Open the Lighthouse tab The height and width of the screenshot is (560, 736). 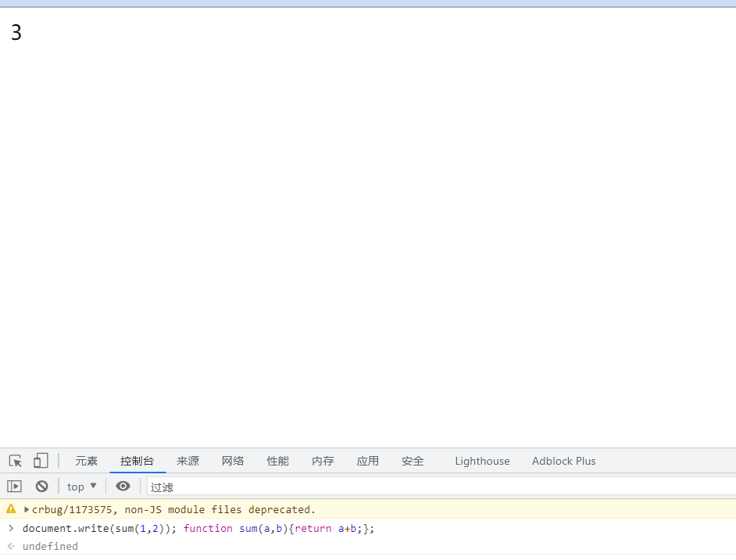482,461
